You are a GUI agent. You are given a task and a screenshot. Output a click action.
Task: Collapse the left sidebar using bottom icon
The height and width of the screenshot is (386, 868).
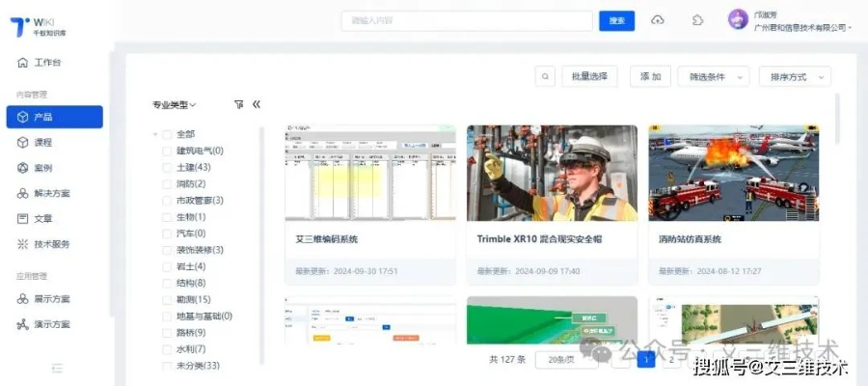pos(57,367)
